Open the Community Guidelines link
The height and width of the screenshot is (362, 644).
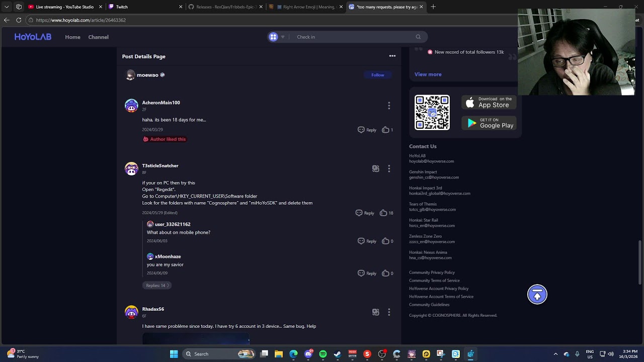[x=429, y=305]
